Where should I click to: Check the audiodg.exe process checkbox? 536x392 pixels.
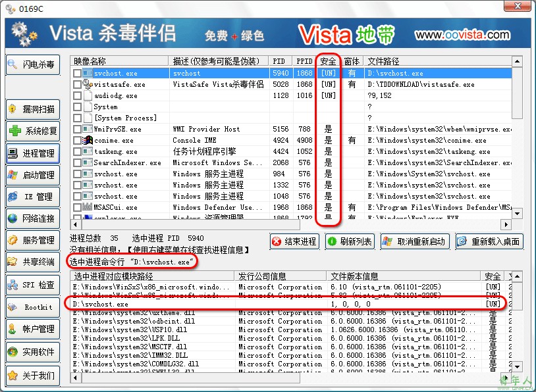click(77, 95)
